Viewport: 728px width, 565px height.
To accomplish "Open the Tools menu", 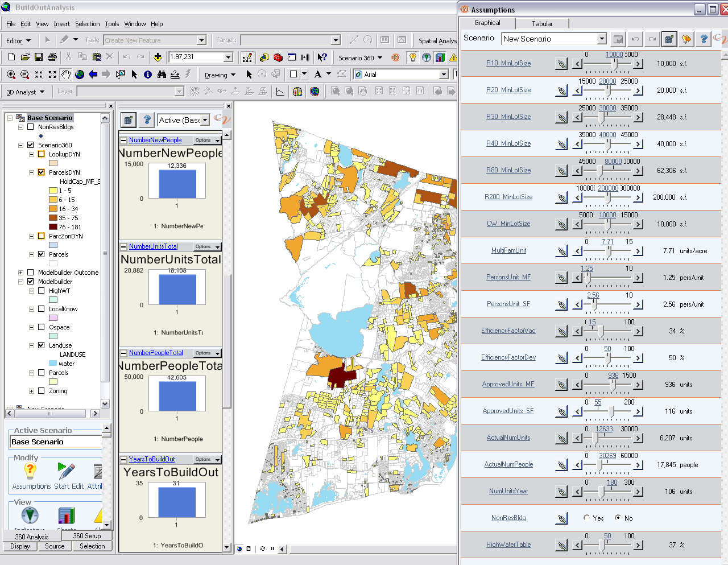I will [x=112, y=24].
